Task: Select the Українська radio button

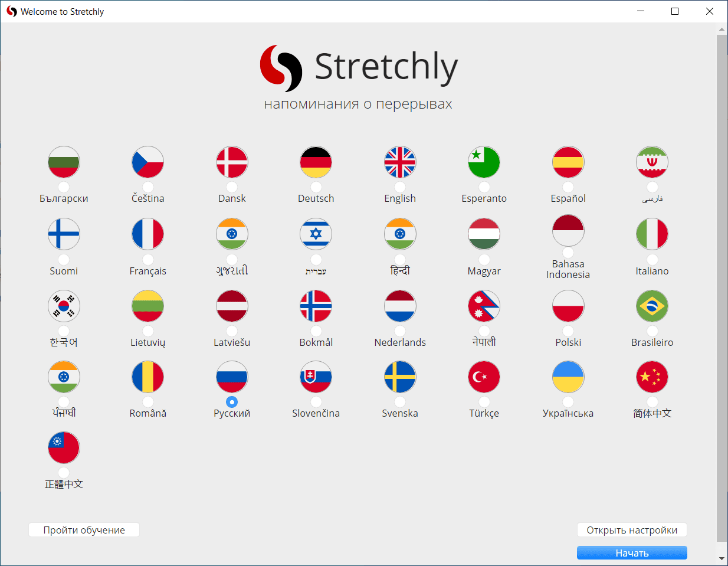Action: pyautogui.click(x=568, y=402)
